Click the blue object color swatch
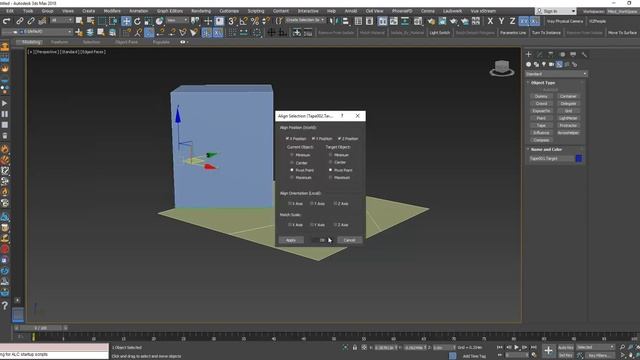Viewport: 640px width, 360px height. point(579,158)
